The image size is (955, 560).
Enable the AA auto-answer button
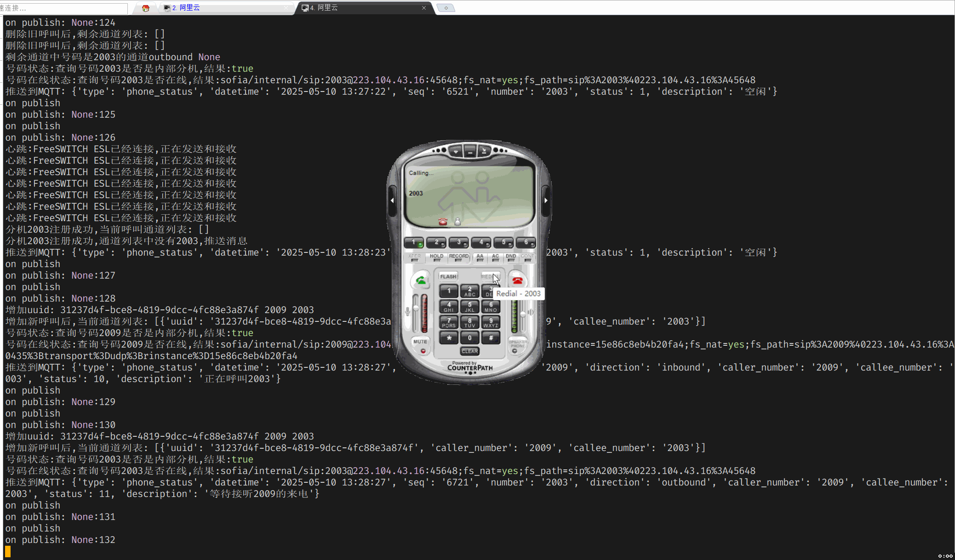pyautogui.click(x=480, y=257)
